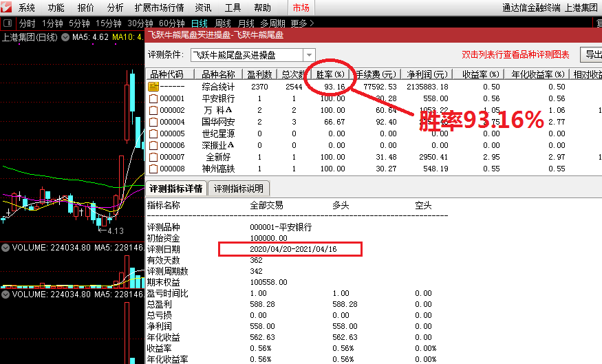
Task: Select the 深振业A row name
Action: pos(218,145)
